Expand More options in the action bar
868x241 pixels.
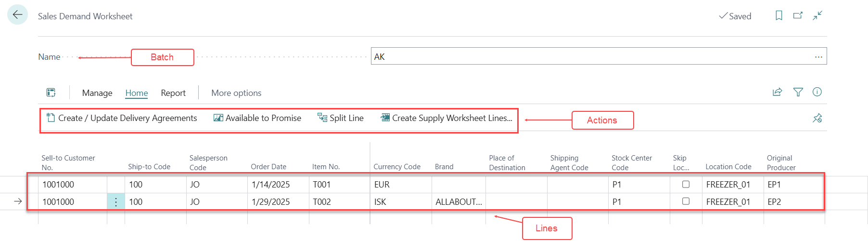pos(236,93)
